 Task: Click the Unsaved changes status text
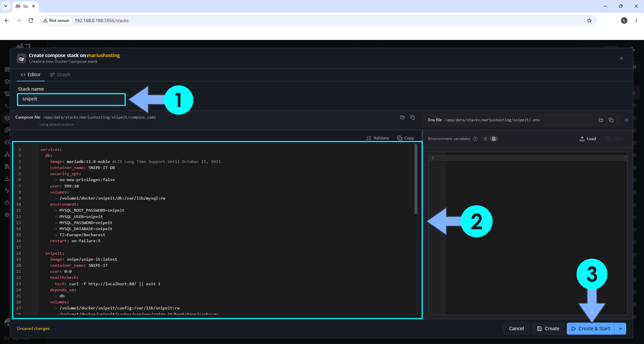pos(33,329)
